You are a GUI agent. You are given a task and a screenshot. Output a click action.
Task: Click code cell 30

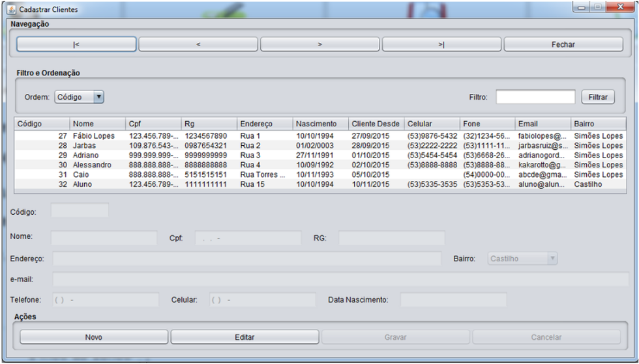(42, 165)
